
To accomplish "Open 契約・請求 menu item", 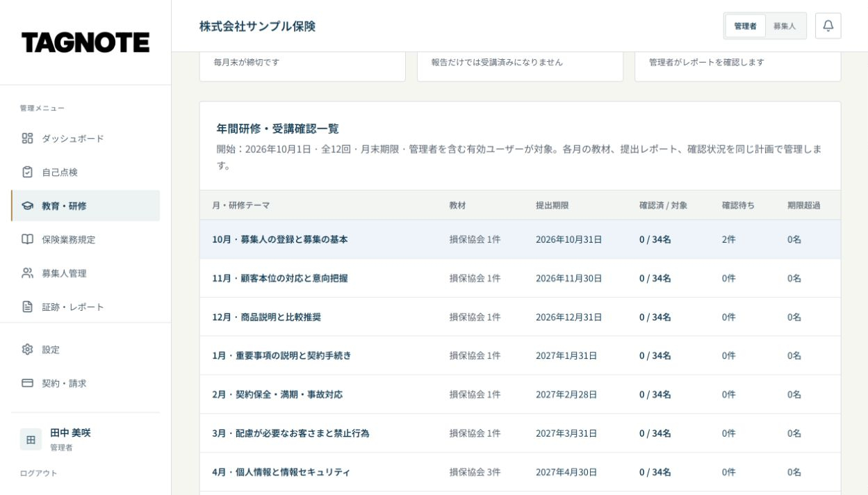I will (85, 383).
